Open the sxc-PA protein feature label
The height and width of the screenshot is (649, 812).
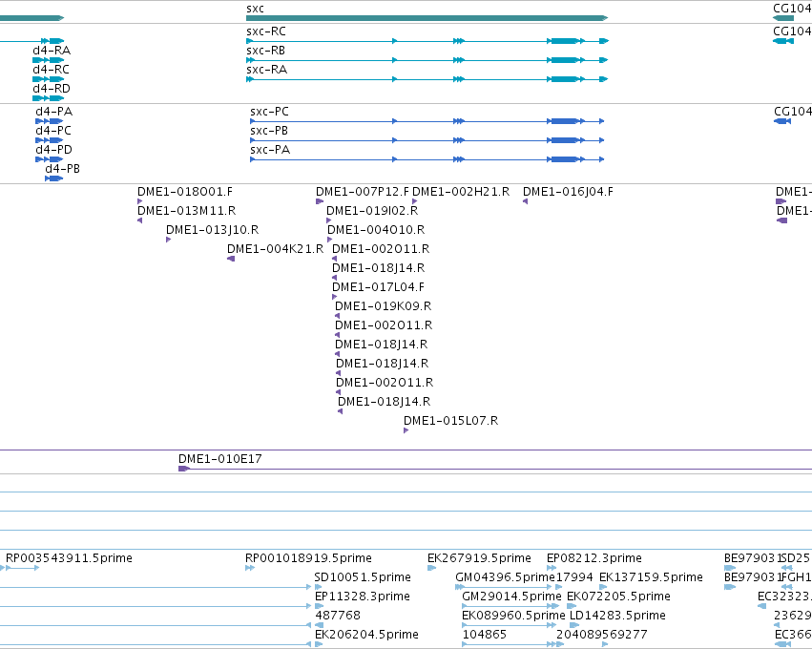[270, 150]
